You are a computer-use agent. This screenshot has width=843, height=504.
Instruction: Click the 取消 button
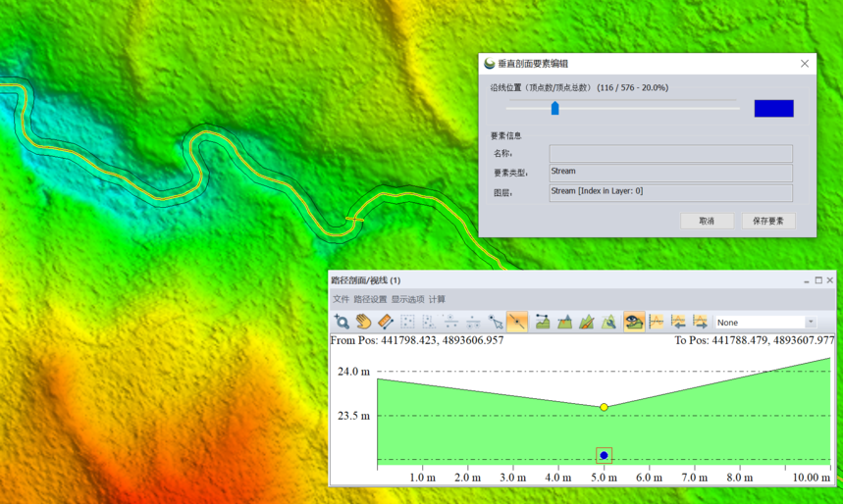[707, 221]
